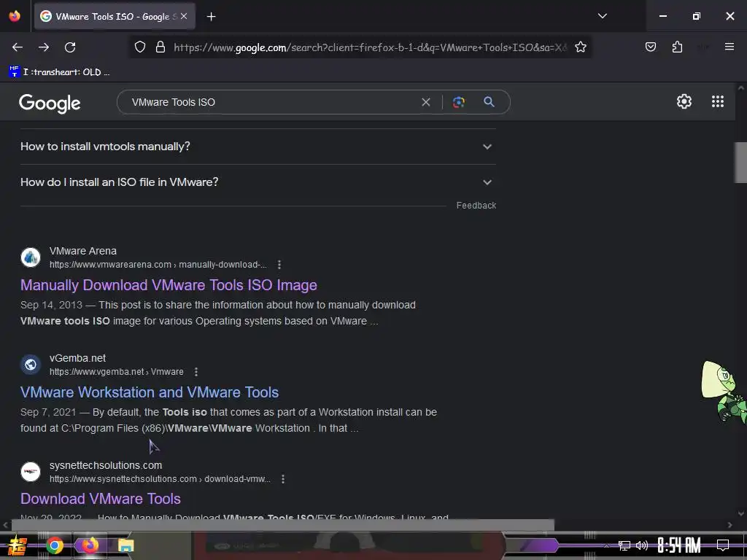Bookmark this page with the star
Viewport: 747px width, 560px height.
580,47
